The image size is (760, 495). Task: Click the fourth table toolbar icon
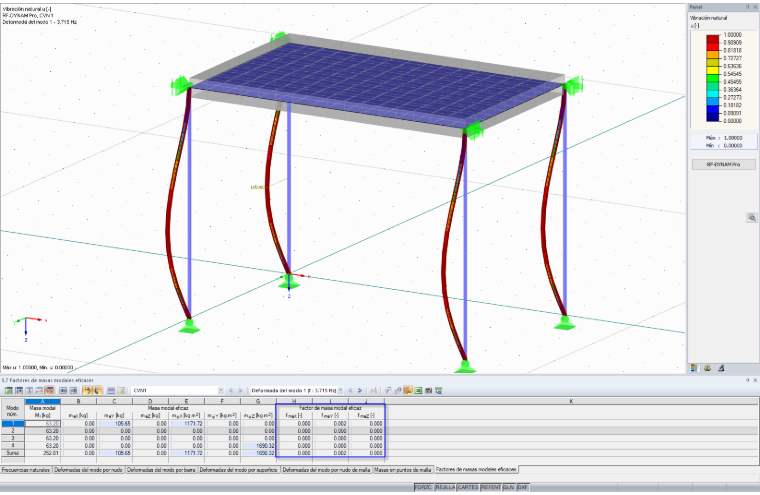pos(39,390)
